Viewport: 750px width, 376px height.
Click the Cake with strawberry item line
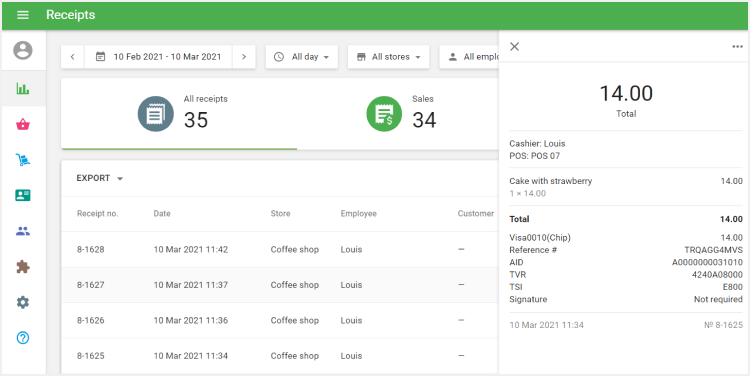[x=626, y=181]
